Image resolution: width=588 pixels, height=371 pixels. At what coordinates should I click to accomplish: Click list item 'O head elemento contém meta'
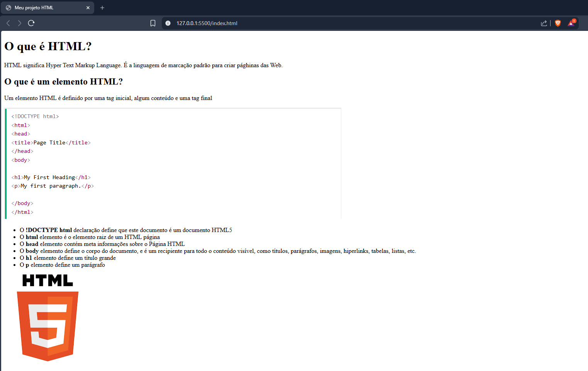pyautogui.click(x=102, y=244)
